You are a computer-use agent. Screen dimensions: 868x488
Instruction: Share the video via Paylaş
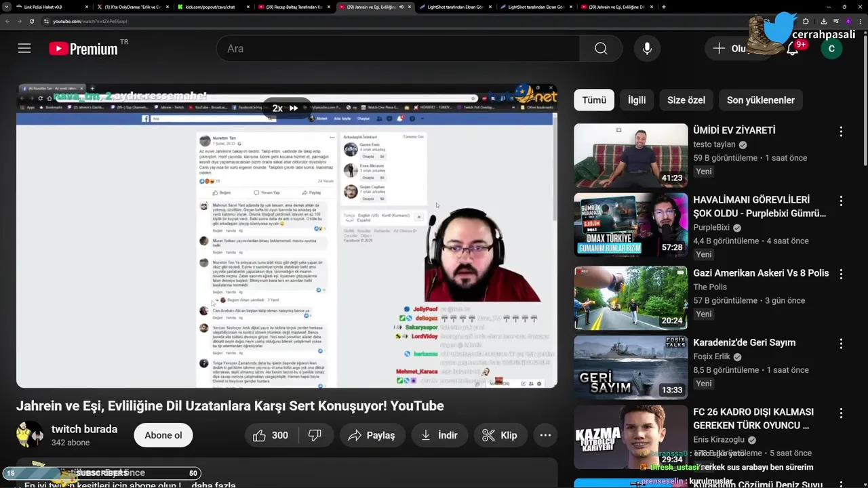point(372,435)
